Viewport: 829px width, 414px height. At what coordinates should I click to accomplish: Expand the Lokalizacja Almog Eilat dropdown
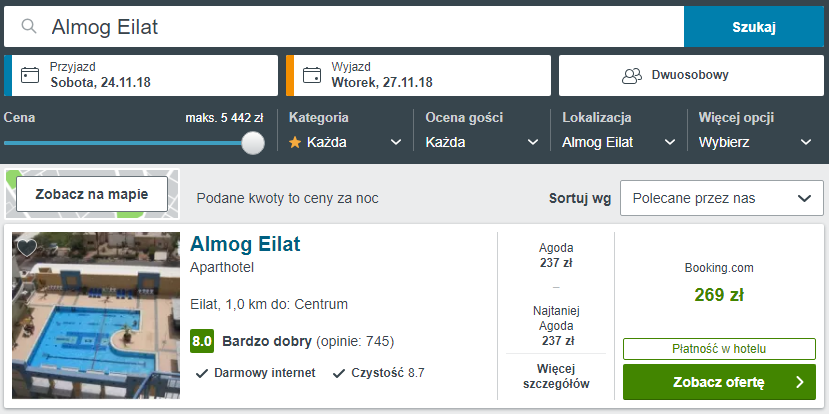(619, 142)
